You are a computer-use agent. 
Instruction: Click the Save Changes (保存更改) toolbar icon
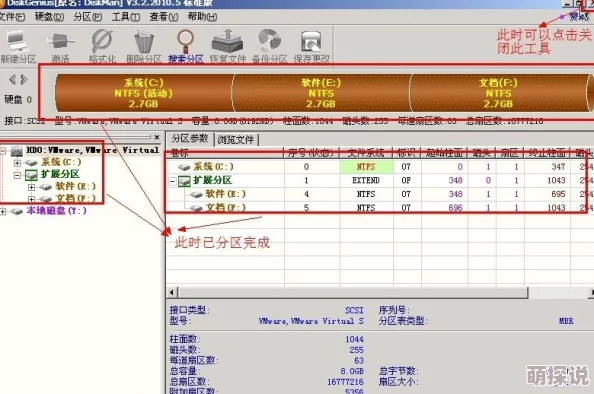311,47
